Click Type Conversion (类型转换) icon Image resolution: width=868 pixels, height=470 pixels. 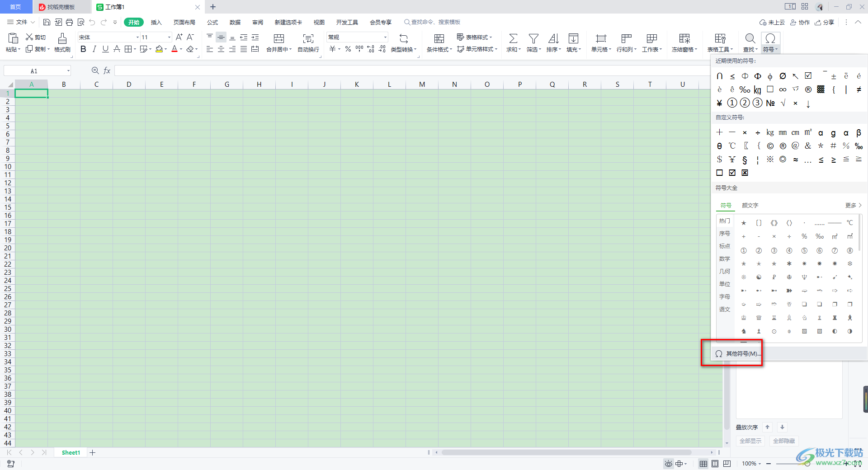(x=404, y=38)
